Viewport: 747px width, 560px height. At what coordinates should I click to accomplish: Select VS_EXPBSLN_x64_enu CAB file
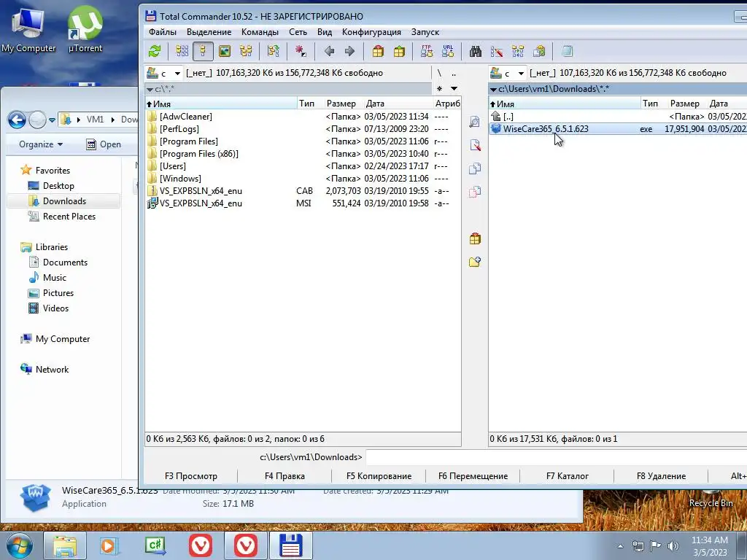pyautogui.click(x=303, y=191)
